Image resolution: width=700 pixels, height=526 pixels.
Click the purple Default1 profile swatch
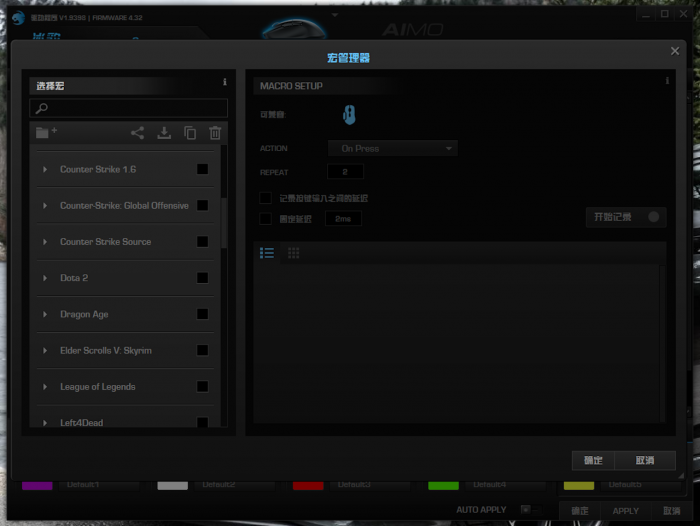pos(37,486)
